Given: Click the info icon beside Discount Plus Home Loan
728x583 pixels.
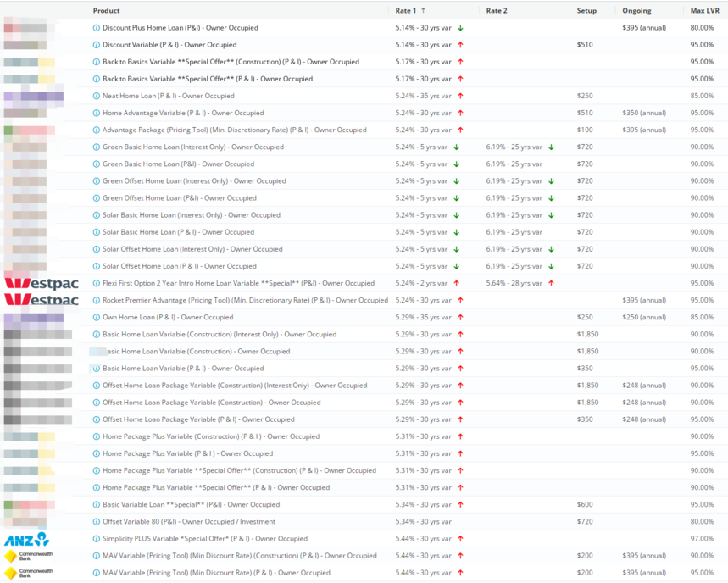Looking at the screenshot, I should (x=96, y=28).
